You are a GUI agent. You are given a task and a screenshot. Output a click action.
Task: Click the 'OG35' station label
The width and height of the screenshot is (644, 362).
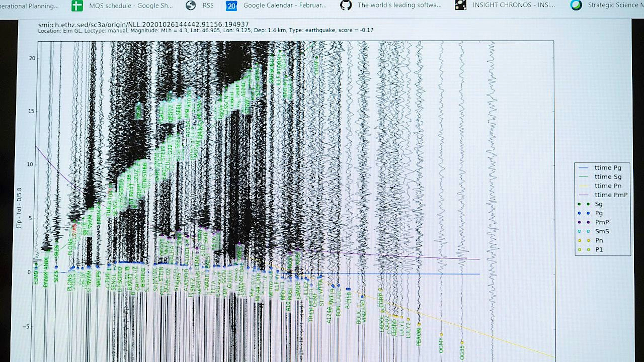click(462, 353)
